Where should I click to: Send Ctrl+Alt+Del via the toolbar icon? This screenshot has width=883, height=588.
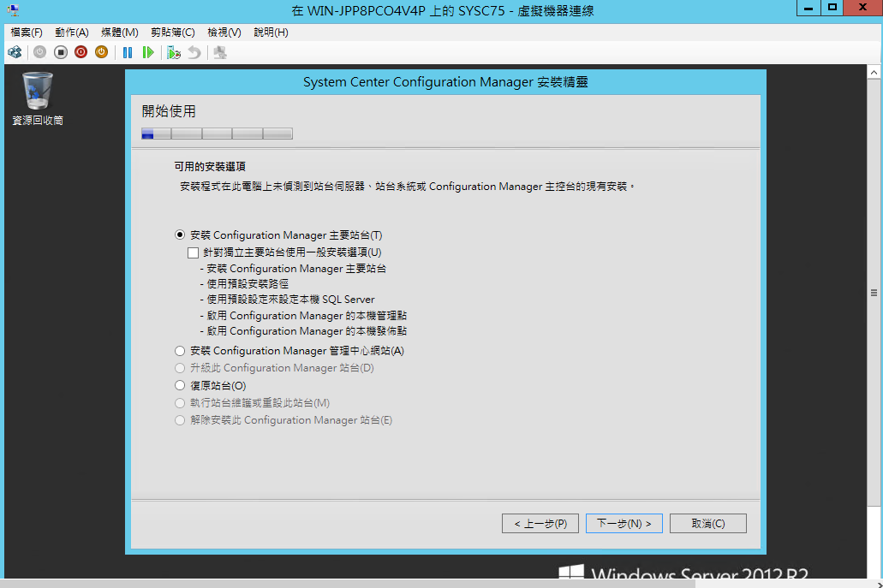coord(15,52)
